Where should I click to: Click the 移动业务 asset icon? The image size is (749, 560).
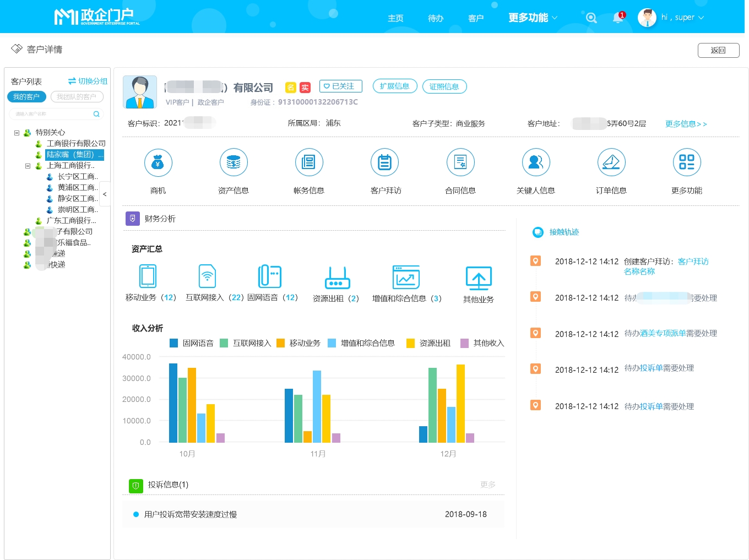pyautogui.click(x=147, y=276)
